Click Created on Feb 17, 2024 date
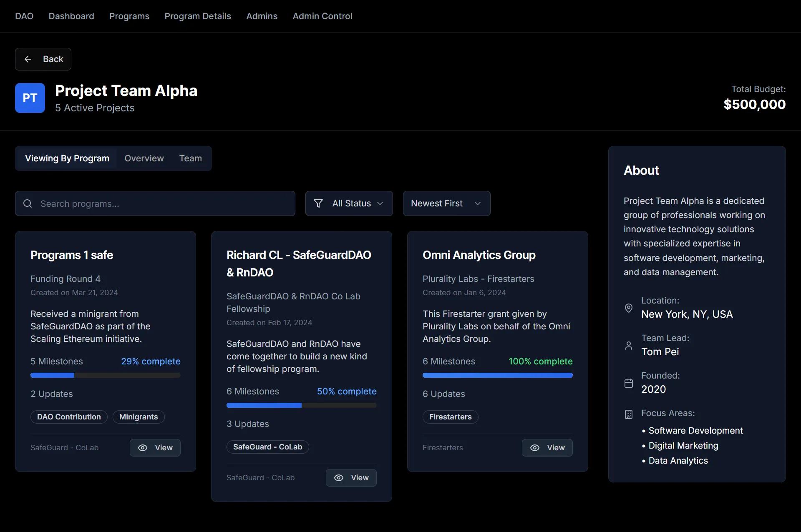This screenshot has width=801, height=532. coord(269,323)
